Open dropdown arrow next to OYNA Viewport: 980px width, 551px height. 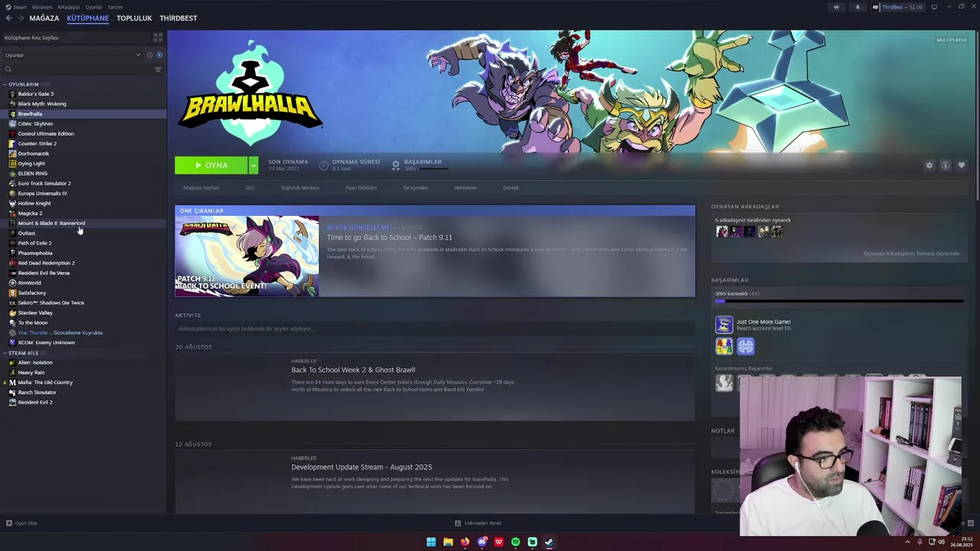(x=253, y=165)
